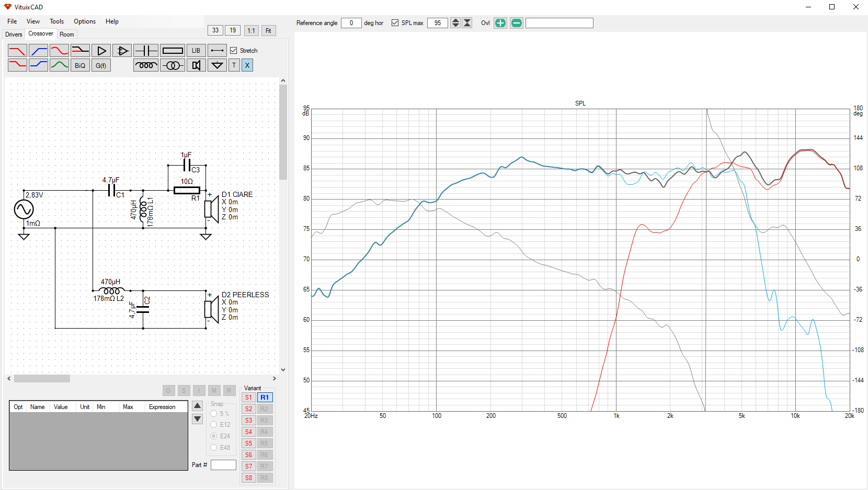
Task: Open the Options menu
Action: 85,21
